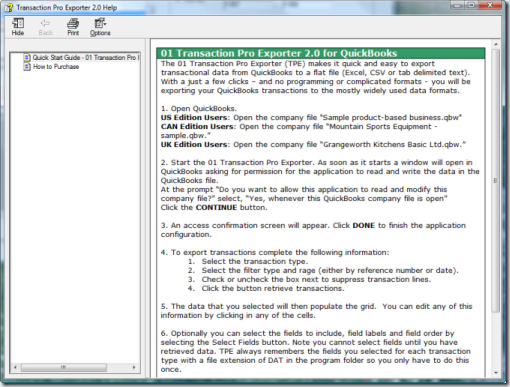This screenshot has width=510, height=387.
Task: Click the help page vertical scrollbar thumb
Action: point(496,180)
